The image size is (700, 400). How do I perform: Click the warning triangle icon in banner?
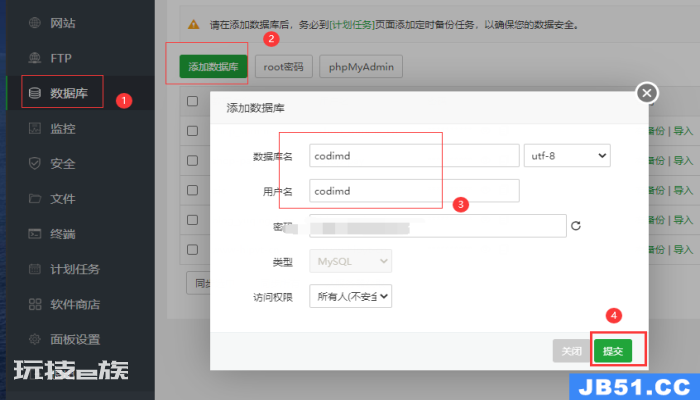pyautogui.click(x=193, y=25)
